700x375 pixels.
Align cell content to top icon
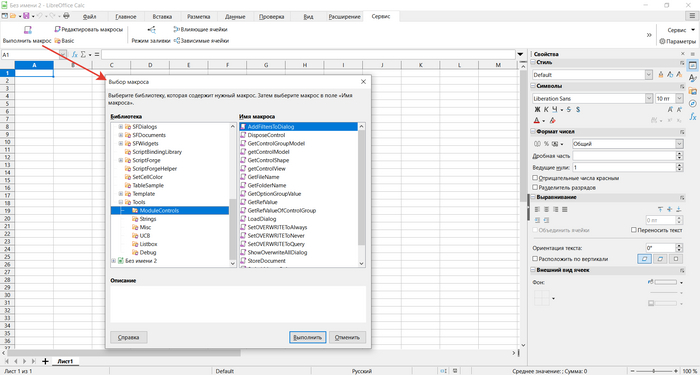coord(660,209)
